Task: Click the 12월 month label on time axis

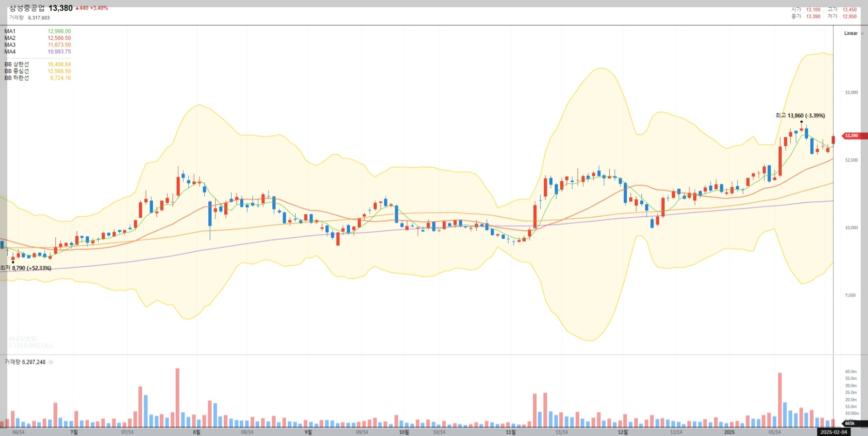Action: [x=623, y=432]
